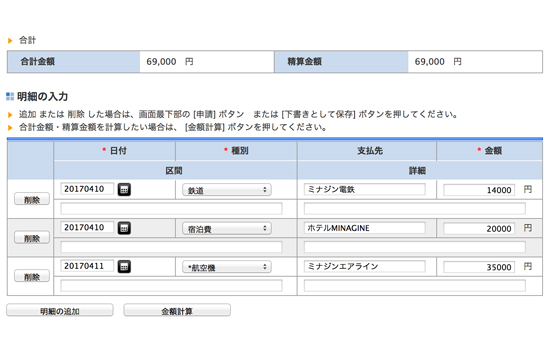Open calendar picker for ホテルMINAGINE row
The height and width of the screenshot is (360, 548).
tap(124, 228)
